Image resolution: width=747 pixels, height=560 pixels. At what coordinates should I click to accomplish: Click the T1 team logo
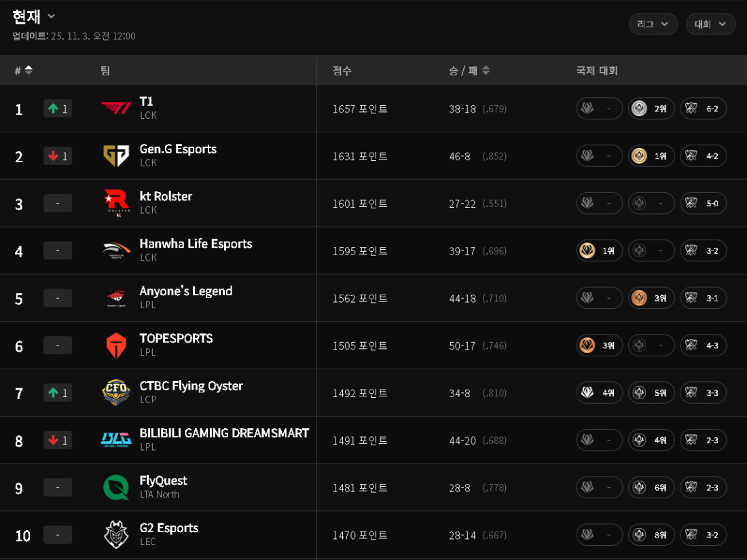click(115, 109)
